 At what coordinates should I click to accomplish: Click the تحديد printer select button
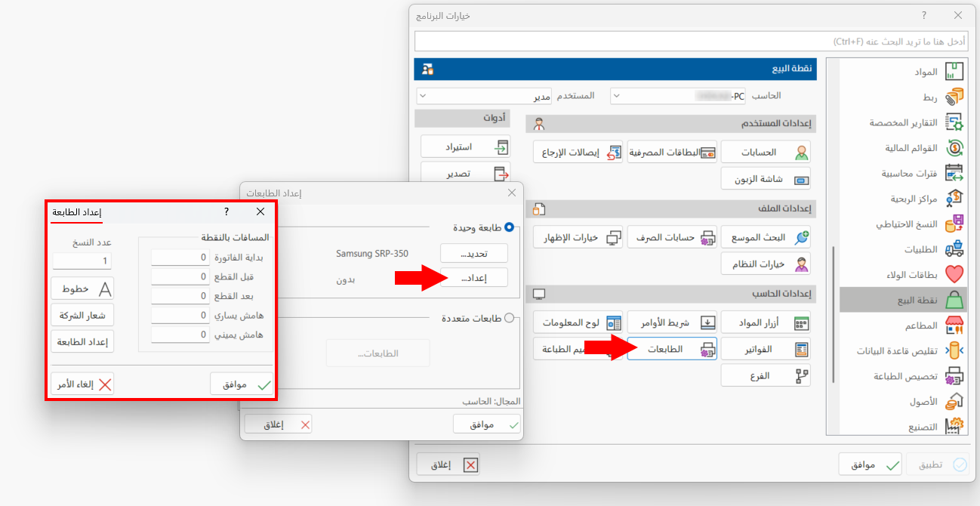coord(474,253)
